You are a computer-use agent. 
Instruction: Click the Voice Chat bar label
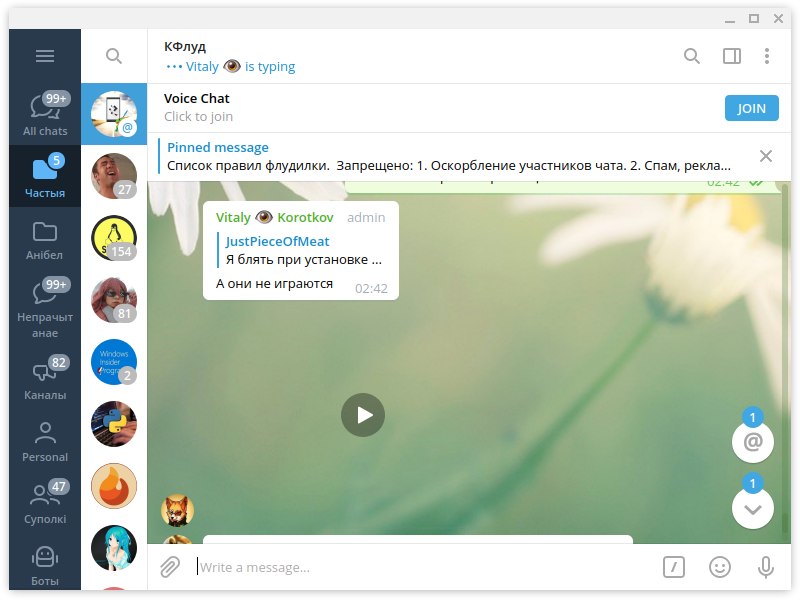(196, 98)
